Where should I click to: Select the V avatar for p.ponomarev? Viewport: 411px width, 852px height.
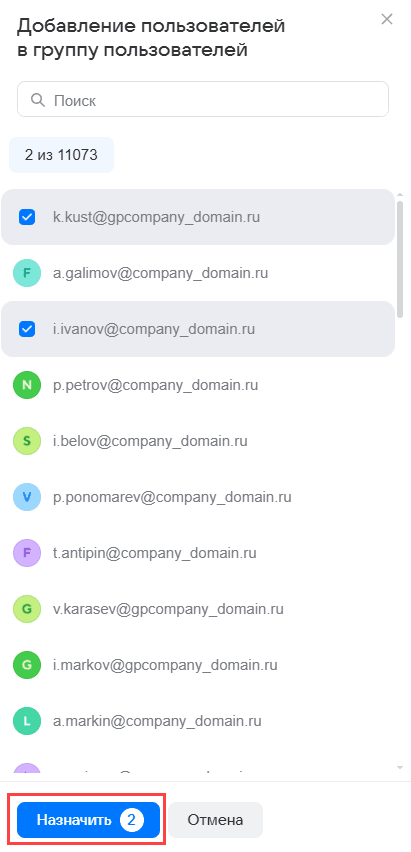pyautogui.click(x=27, y=497)
